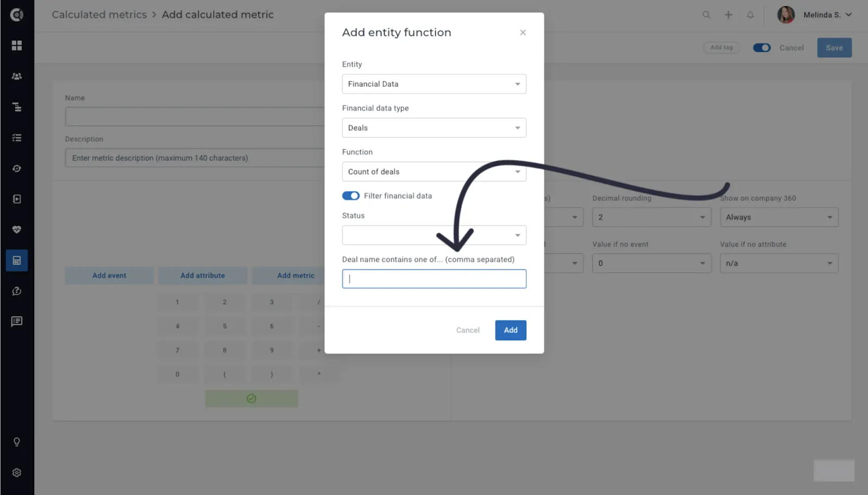Image resolution: width=868 pixels, height=495 pixels.
Task: Click Cancel in the dialog
Action: pos(468,330)
